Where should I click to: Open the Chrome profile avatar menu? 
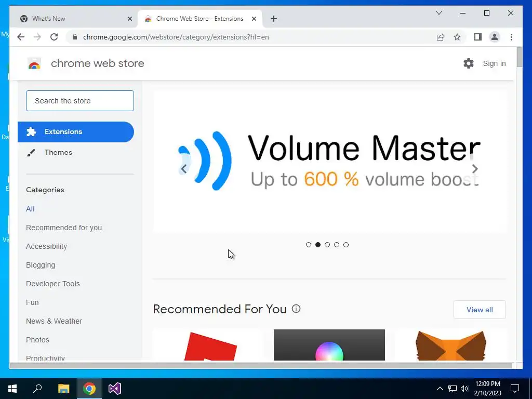(x=495, y=37)
